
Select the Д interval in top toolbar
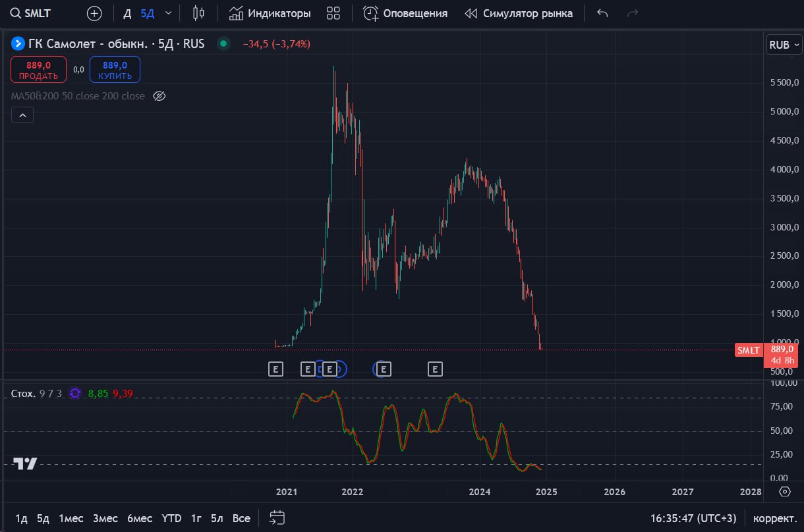click(127, 13)
